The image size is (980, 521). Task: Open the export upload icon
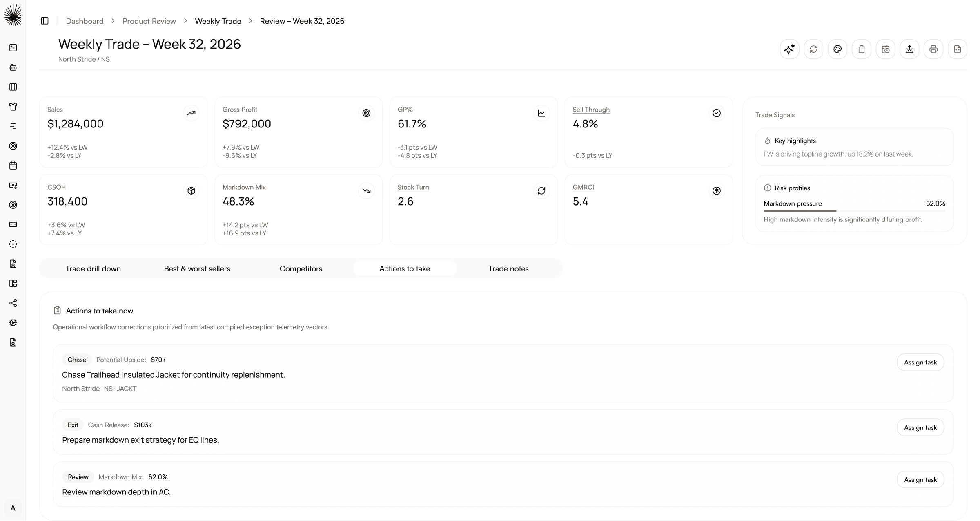[909, 49]
